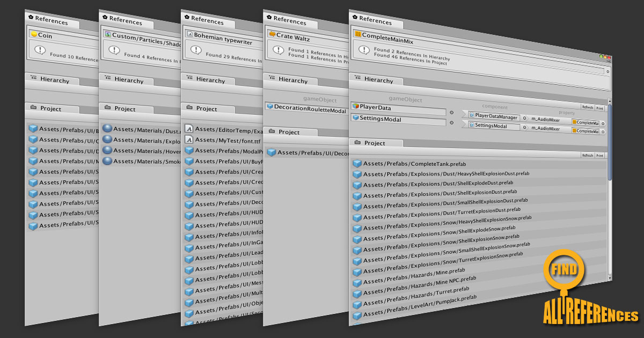The width and height of the screenshot is (644, 338).
Task: Click the prefab icon beside DecorationRouletteModal
Action: (x=269, y=107)
